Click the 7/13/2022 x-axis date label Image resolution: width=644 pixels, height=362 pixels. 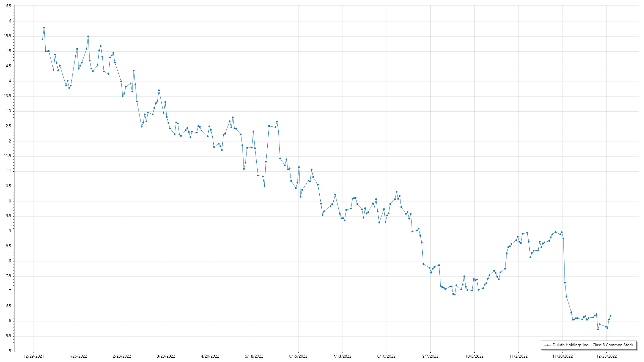[x=342, y=356]
